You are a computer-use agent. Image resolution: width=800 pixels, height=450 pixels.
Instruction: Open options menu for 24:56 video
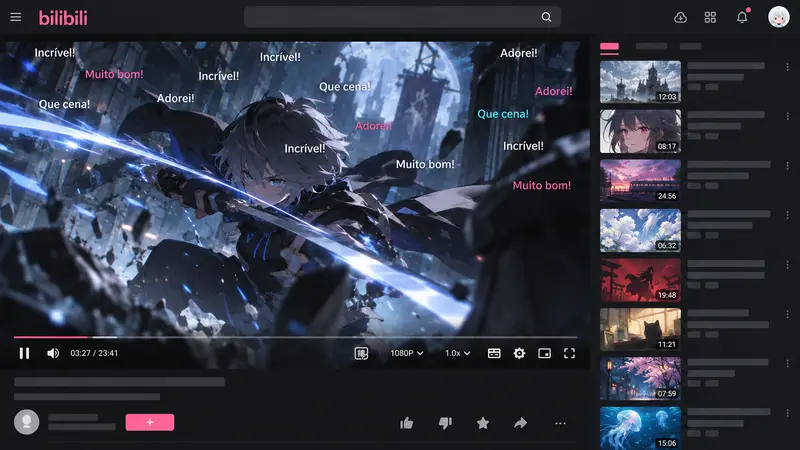pos(787,166)
